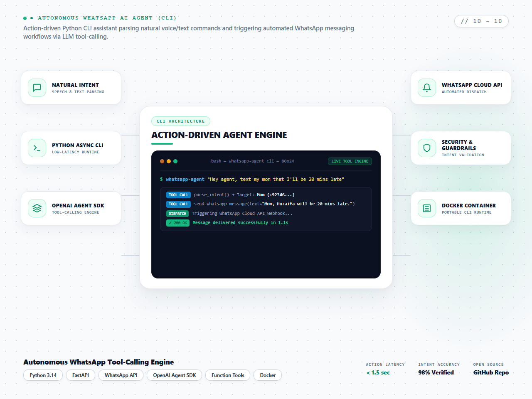Click the "< 1.5 sec" latency value
Viewport: 532px width, 399px height.
378,372
